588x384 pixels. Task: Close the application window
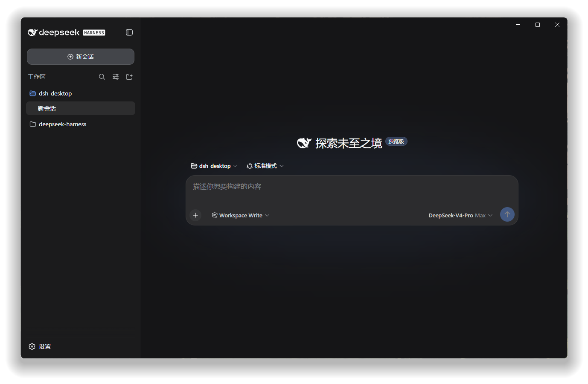click(557, 25)
